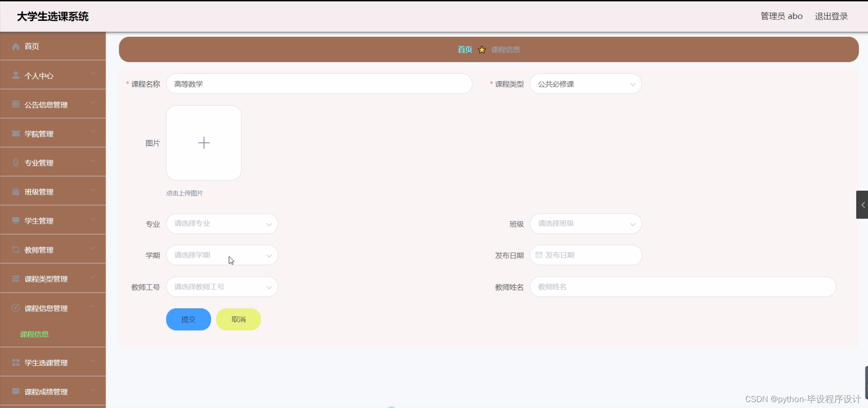Click the 取消 cancel button

coord(238,319)
